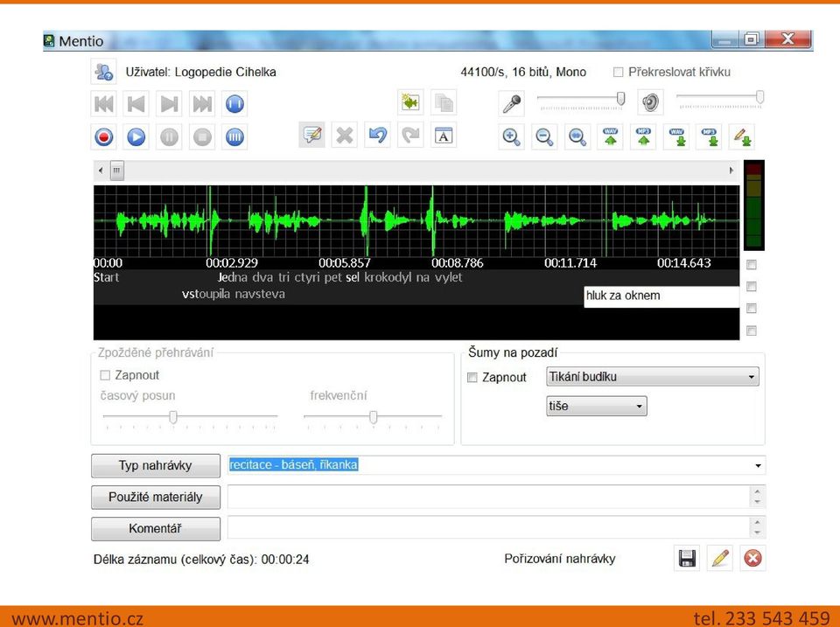Tick the second checkbox beside the Start row
This screenshot has height=627, width=840.
(752, 287)
